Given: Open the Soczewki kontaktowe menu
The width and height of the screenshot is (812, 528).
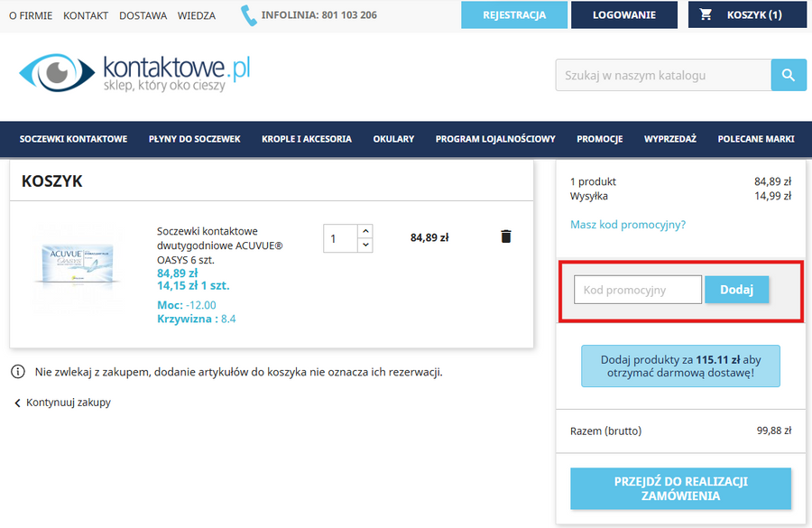Looking at the screenshot, I should 73,139.
